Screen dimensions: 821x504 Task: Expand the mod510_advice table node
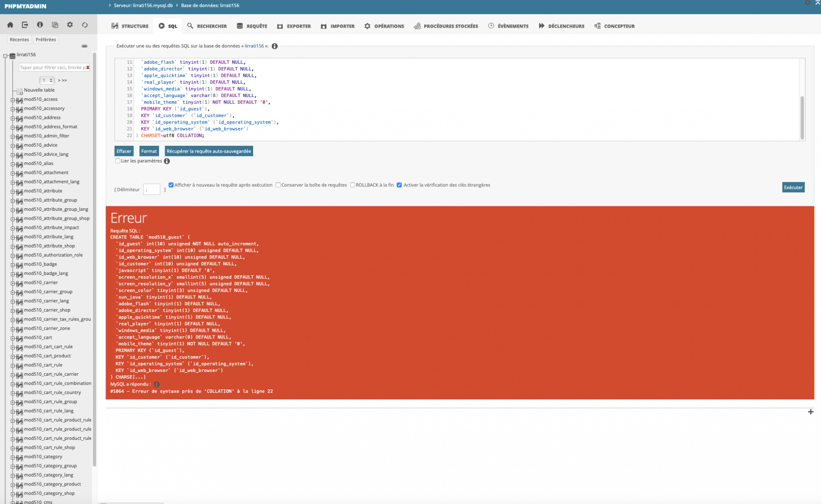tap(12, 146)
